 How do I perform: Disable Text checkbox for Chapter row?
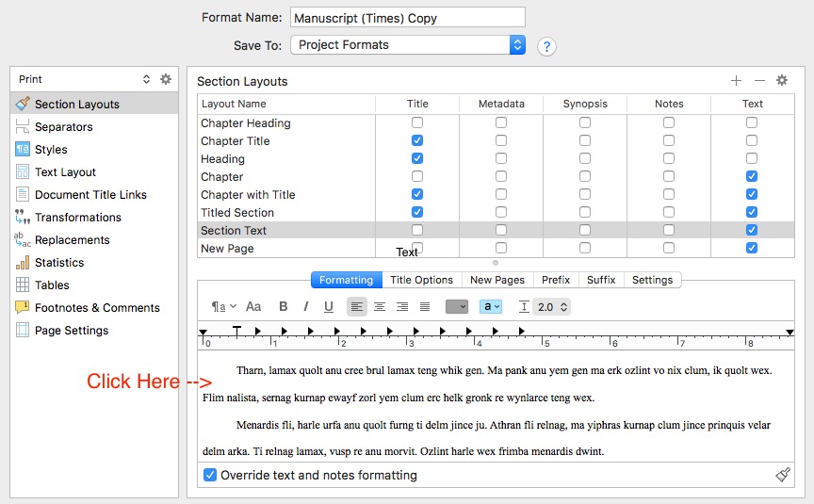point(751,176)
